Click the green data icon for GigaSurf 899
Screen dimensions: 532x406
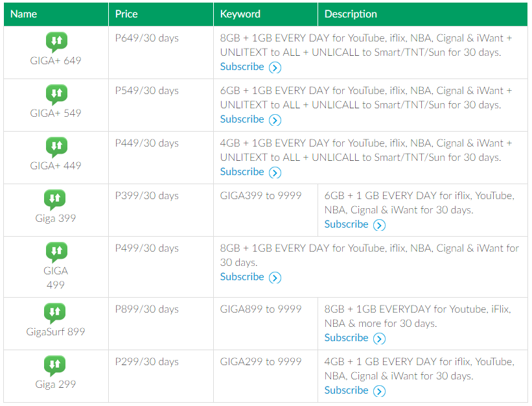54,313
